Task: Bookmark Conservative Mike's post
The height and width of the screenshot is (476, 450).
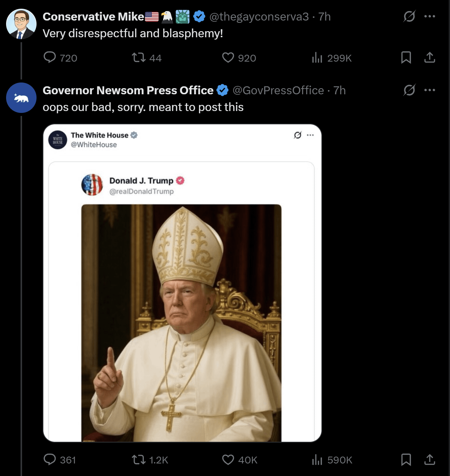Action: pyautogui.click(x=406, y=57)
